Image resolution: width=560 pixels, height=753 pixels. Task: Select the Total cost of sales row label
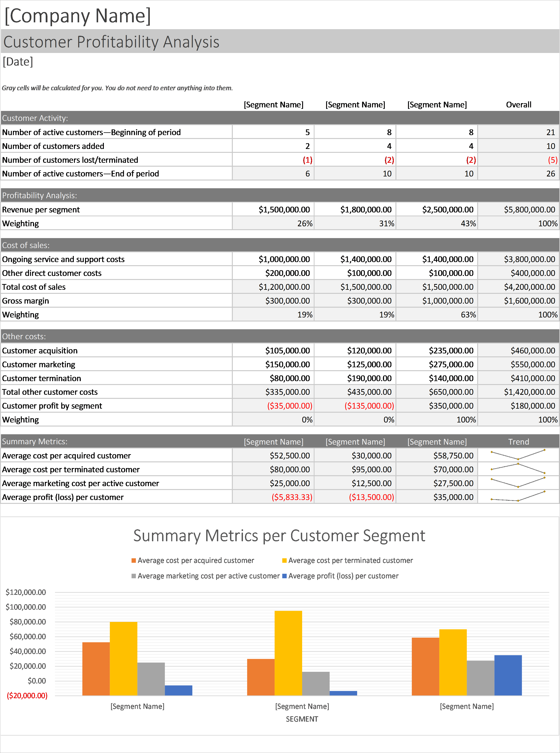click(x=34, y=287)
